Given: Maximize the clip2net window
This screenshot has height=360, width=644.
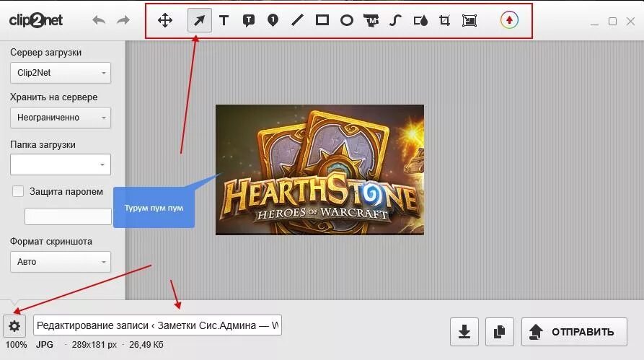Looking at the screenshot, I should pyautogui.click(x=612, y=22).
